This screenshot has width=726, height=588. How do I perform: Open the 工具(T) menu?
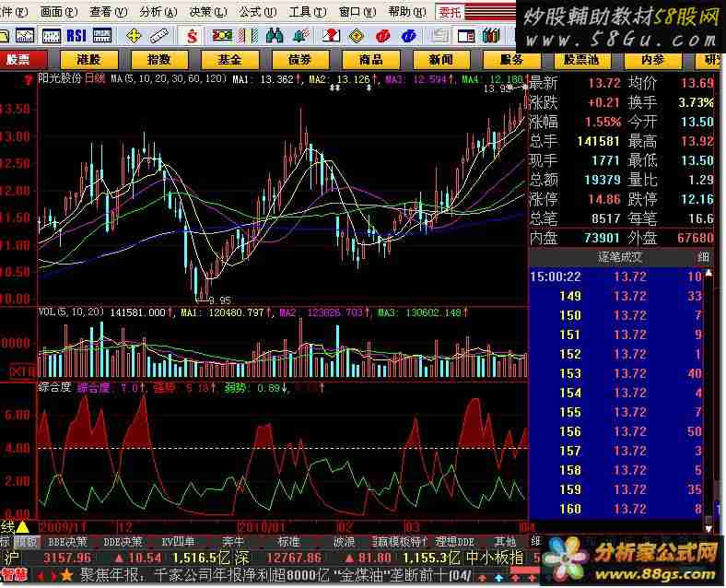click(307, 12)
